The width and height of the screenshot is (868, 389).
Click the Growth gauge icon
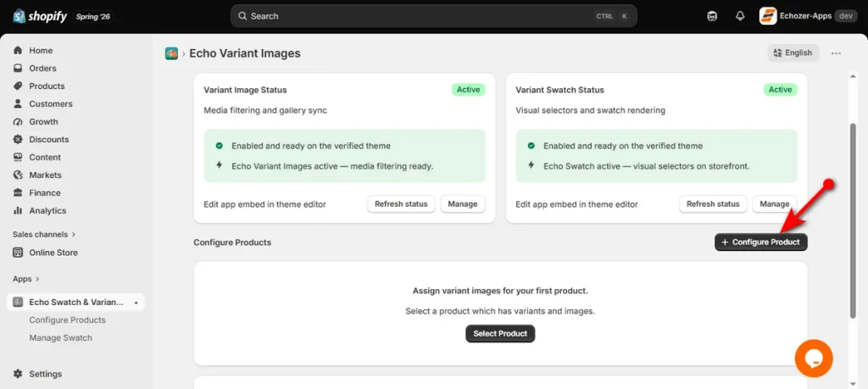(x=19, y=121)
